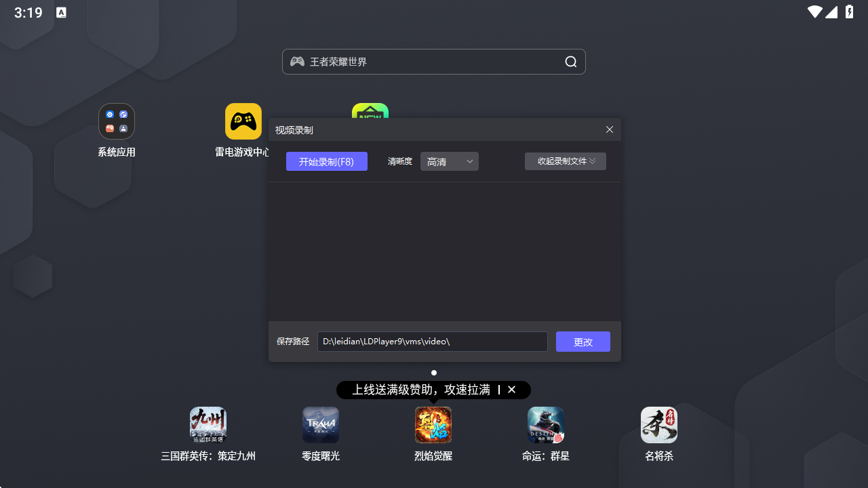Click the page indicator dot below the dialog
This screenshot has height=488, width=868.
tap(433, 372)
